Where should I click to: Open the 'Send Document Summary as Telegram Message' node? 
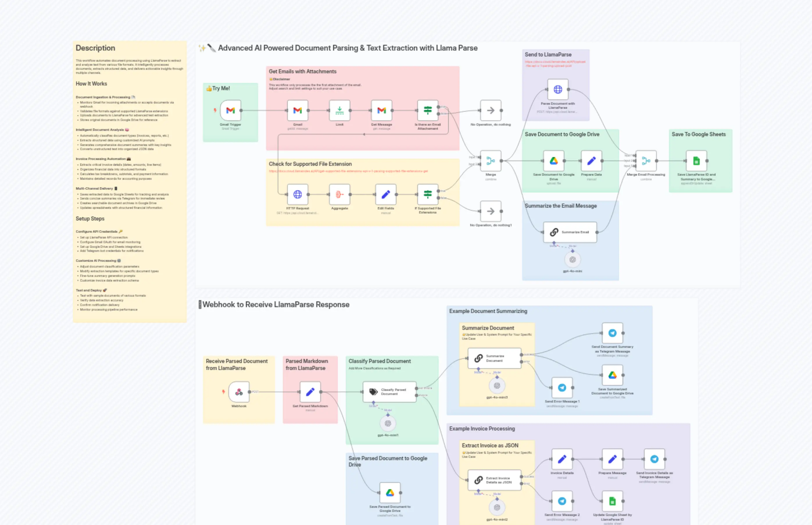tap(612, 333)
